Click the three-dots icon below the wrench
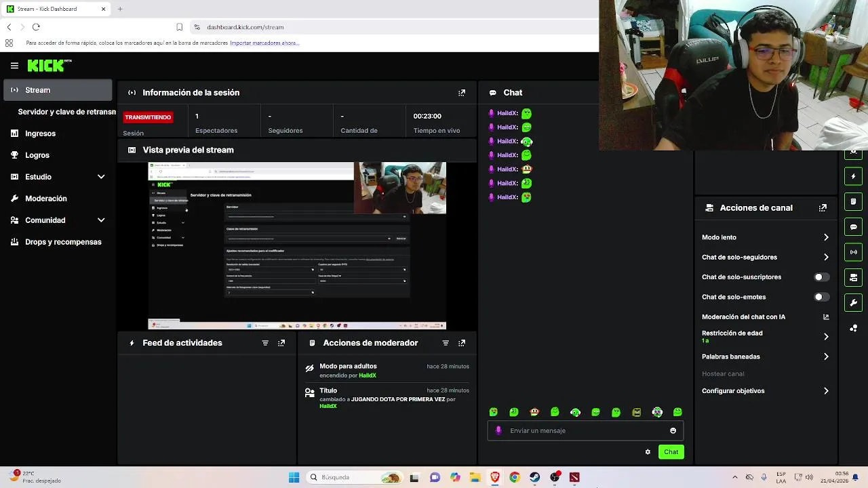The image size is (868, 488). coord(854,328)
